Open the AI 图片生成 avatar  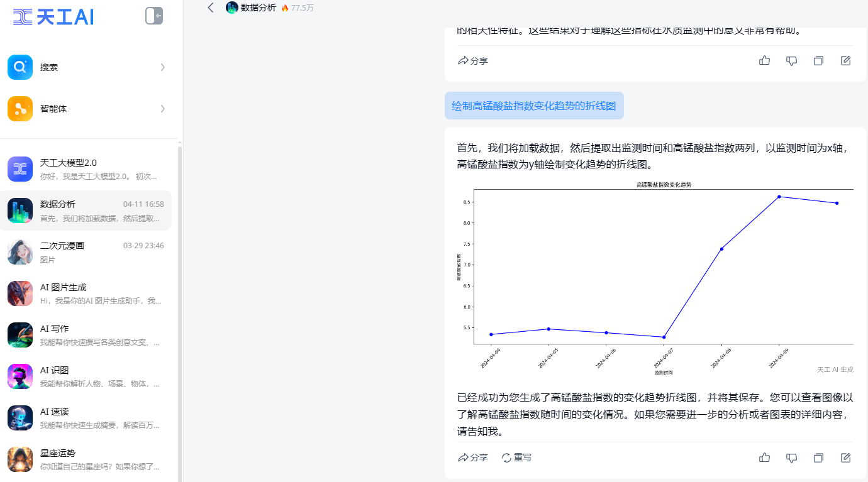[20, 293]
